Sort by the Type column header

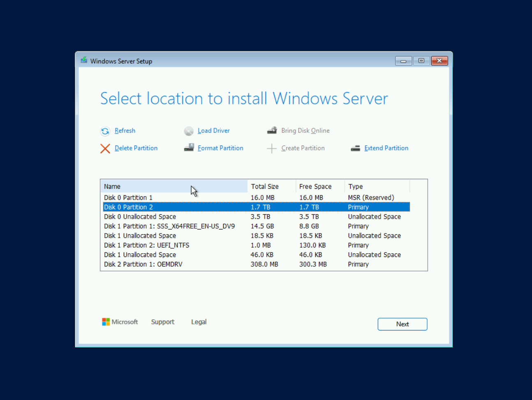tap(377, 186)
